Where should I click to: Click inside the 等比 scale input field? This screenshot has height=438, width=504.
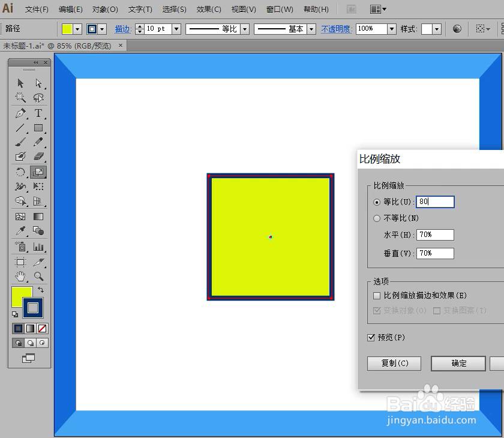[435, 202]
